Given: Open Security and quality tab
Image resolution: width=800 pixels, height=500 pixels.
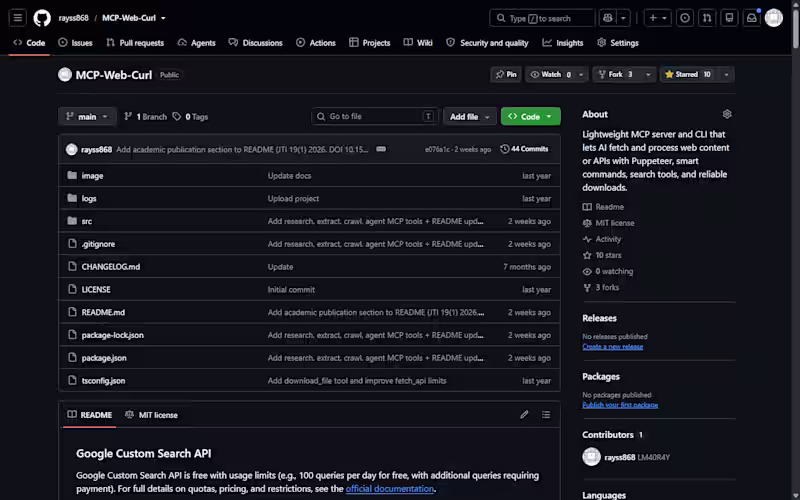Looking at the screenshot, I should (x=487, y=43).
